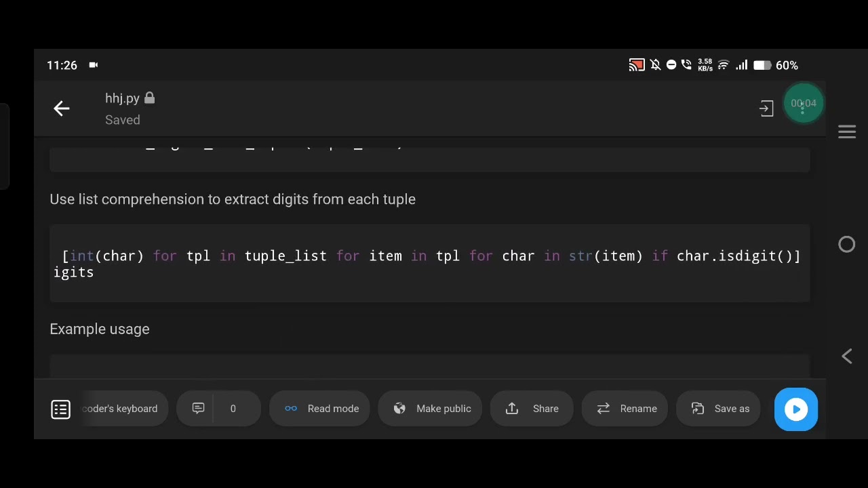Place cursor in the list comprehension code line
868x488 pixels.
(431, 256)
